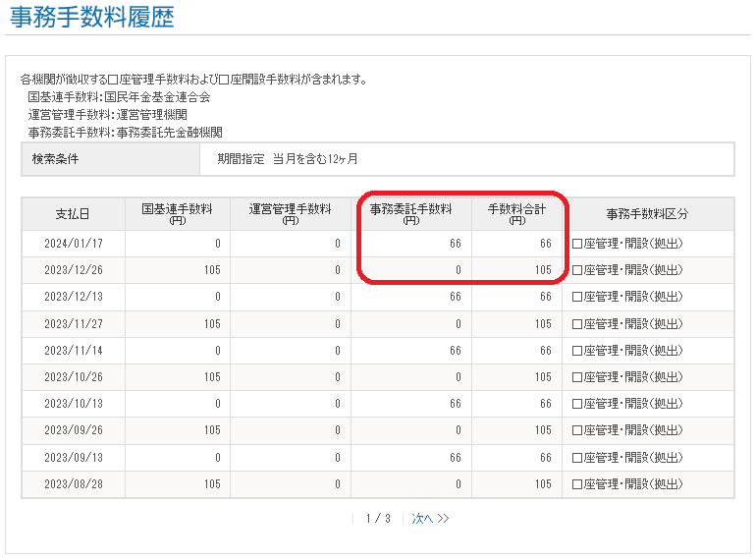The image size is (756, 560).
Task: Click the 支払日 column header
Action: tap(73, 214)
